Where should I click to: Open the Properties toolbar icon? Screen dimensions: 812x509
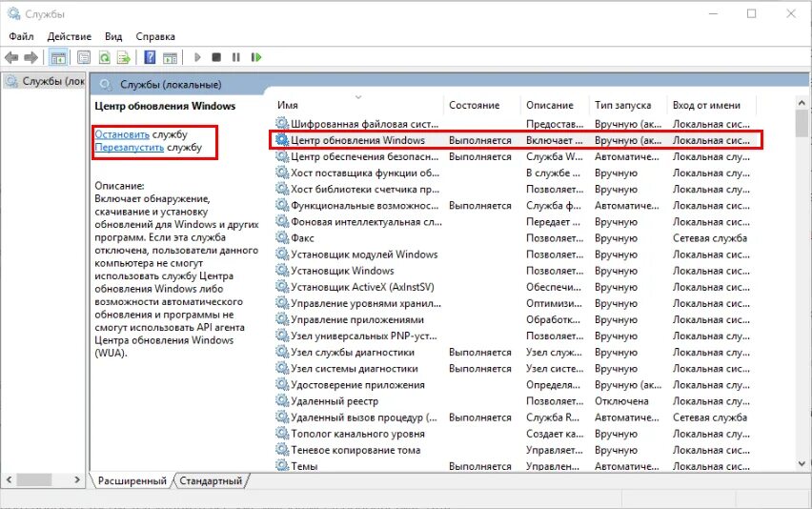click(83, 57)
